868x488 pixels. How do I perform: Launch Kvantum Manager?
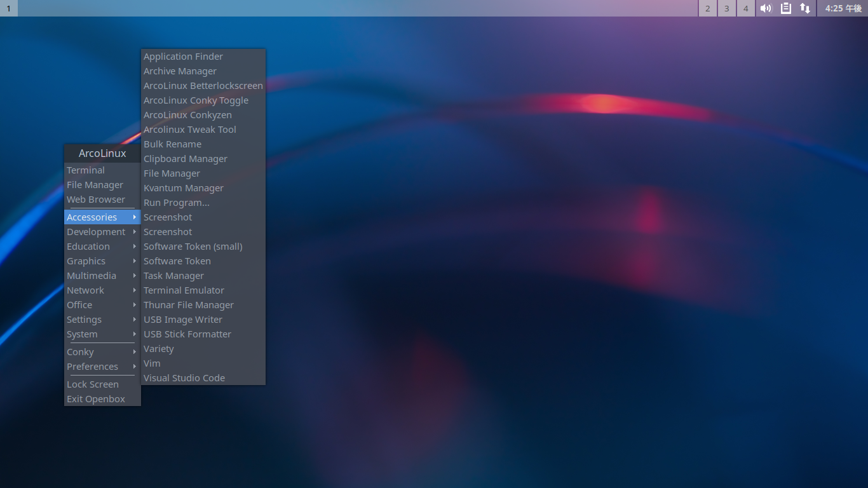pos(203,188)
